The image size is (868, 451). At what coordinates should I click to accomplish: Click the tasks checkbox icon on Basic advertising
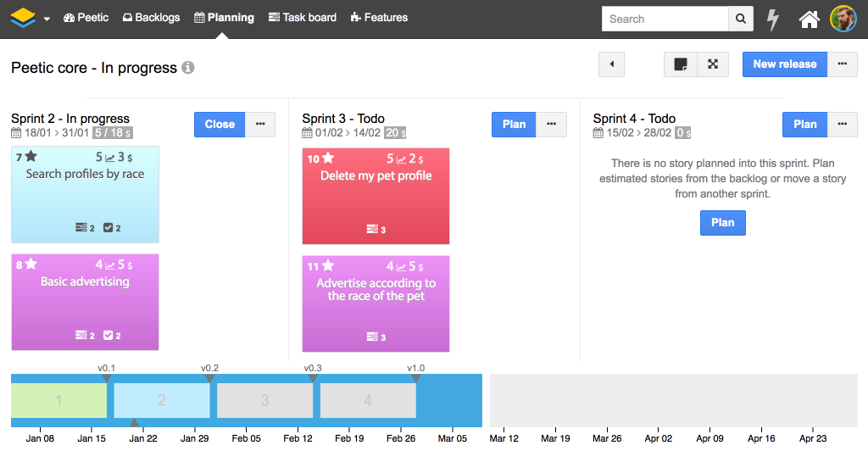tap(108, 336)
